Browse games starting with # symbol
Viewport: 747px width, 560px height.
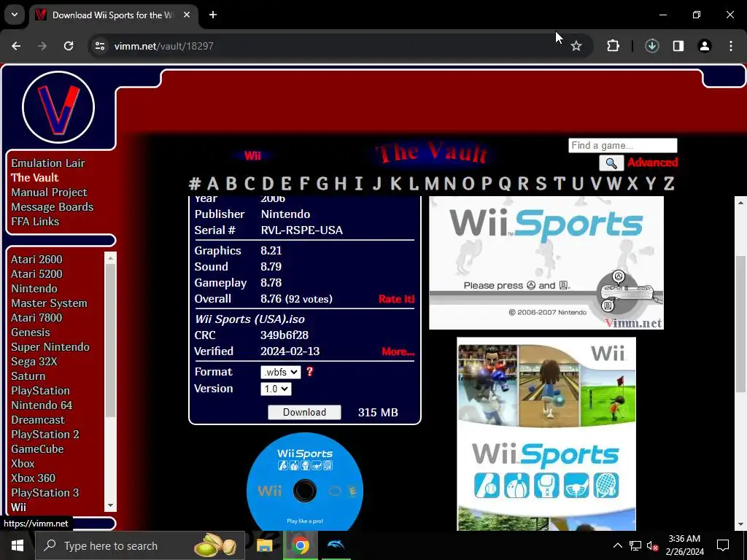pyautogui.click(x=194, y=183)
